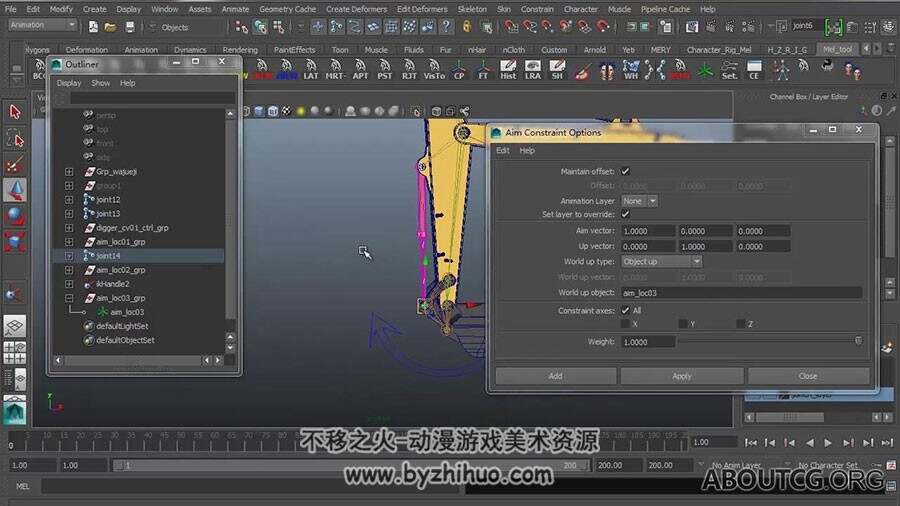Image resolution: width=900 pixels, height=506 pixels.
Task: Click the play forward button
Action: [828, 442]
